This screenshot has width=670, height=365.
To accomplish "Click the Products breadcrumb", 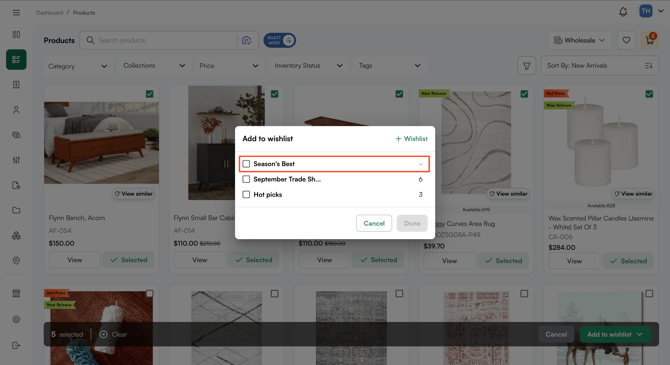I will click(84, 13).
